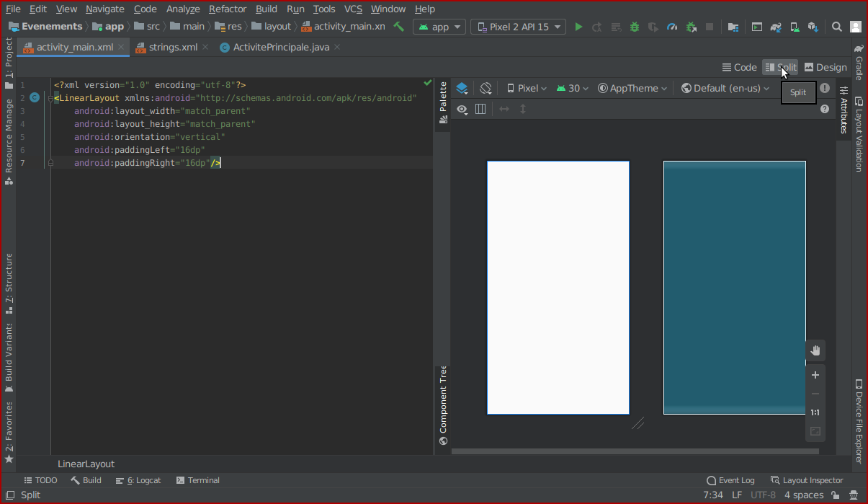Open the Refactor menu
Viewport: 868px width, 504px height.
(x=228, y=9)
